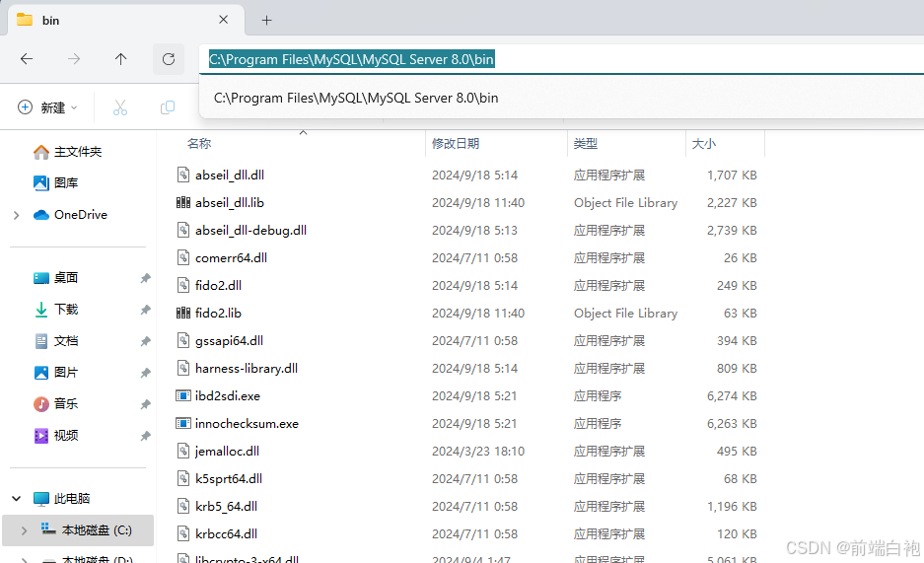
Task: Select file k5sprt64.dll
Action: 229,479
